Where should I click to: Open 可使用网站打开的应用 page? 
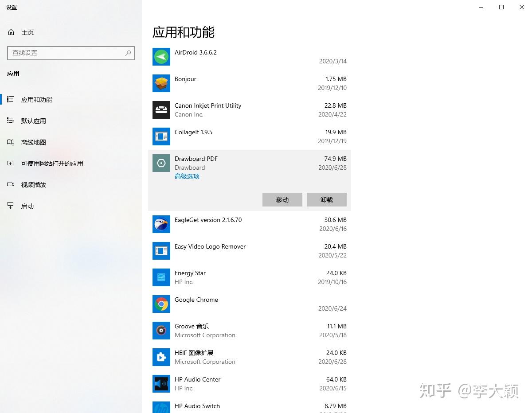(52, 164)
